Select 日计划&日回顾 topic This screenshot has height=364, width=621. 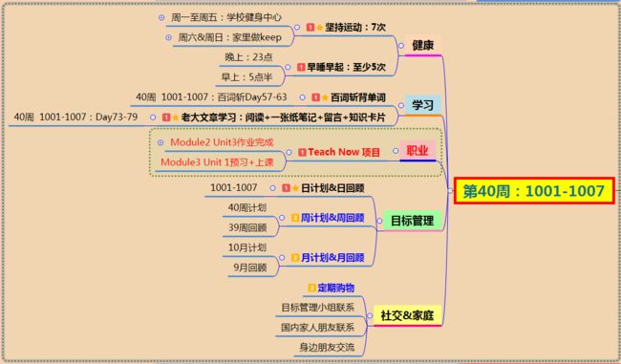tap(332, 188)
